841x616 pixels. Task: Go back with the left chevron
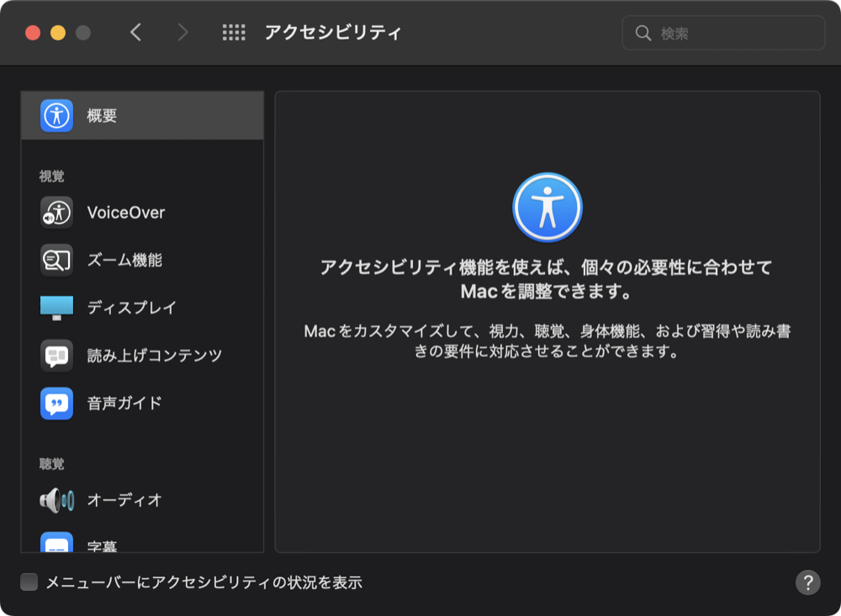(x=135, y=33)
